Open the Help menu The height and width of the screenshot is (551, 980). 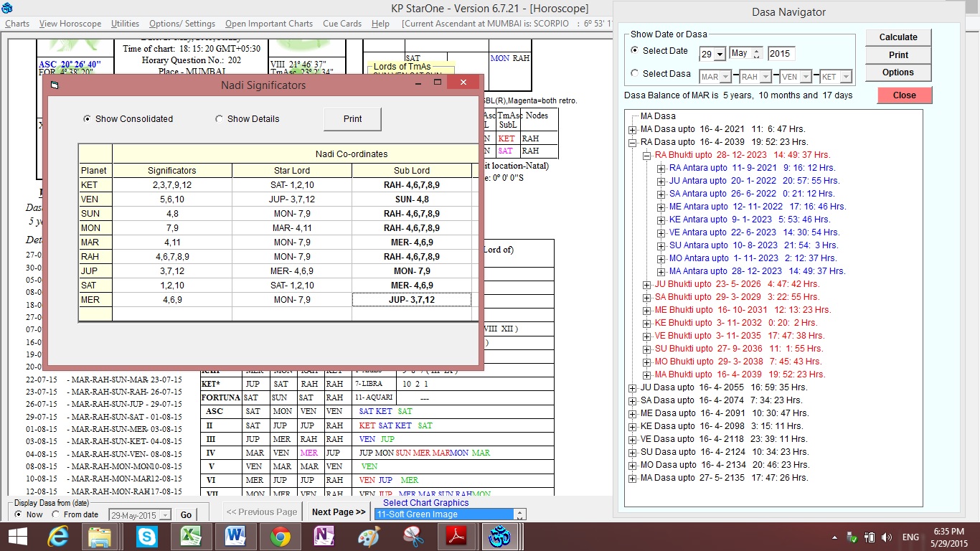pos(380,24)
